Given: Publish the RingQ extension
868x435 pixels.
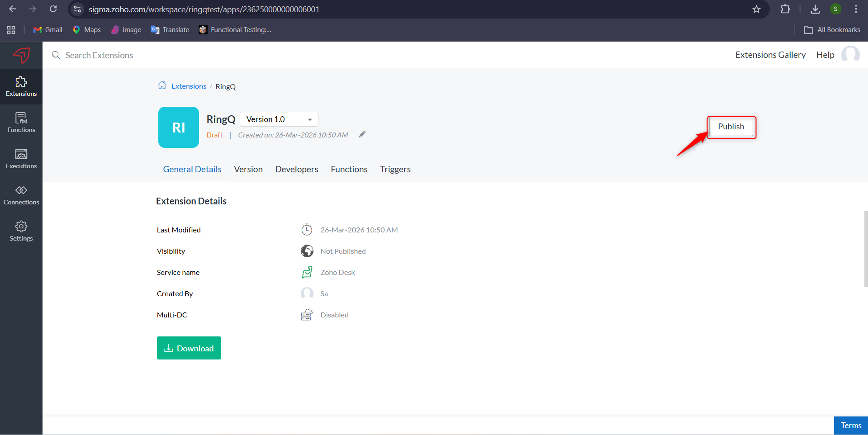Looking at the screenshot, I should pyautogui.click(x=731, y=127).
